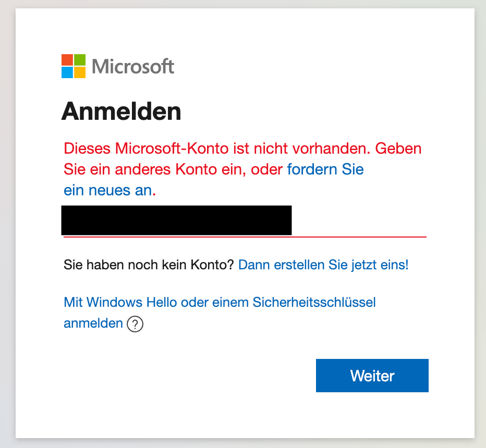Click the green square of Microsoft logo

coord(80,60)
